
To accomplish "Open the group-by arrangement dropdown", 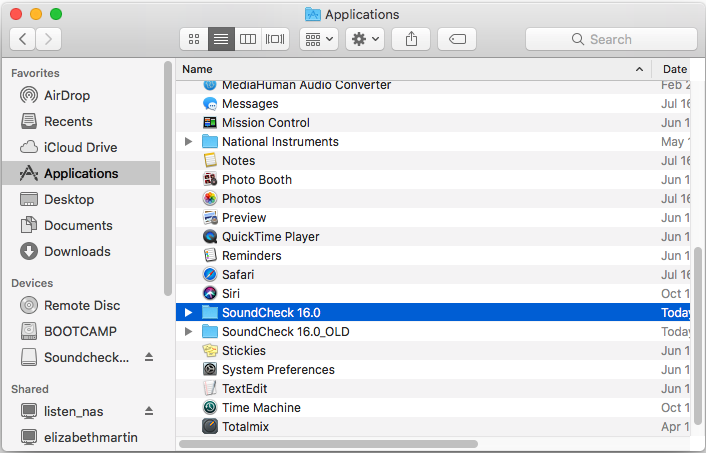I will point(319,39).
